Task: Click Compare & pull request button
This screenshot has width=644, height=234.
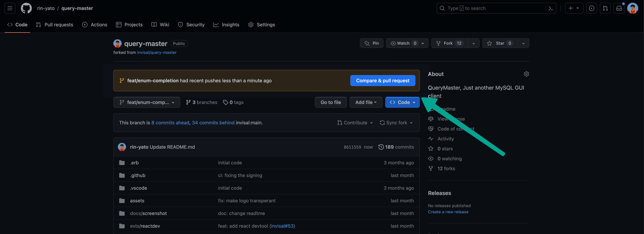Action: [x=383, y=80]
